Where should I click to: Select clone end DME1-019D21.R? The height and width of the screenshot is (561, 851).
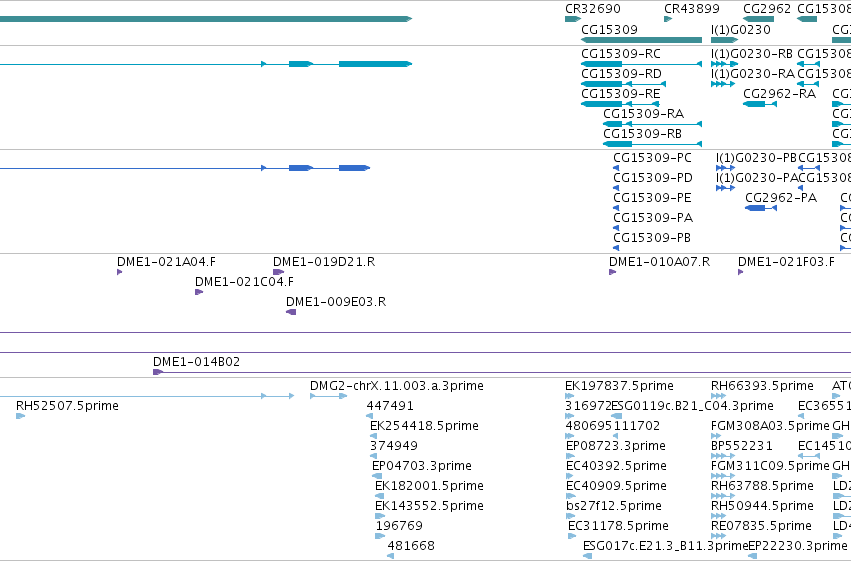pyautogui.click(x=324, y=262)
